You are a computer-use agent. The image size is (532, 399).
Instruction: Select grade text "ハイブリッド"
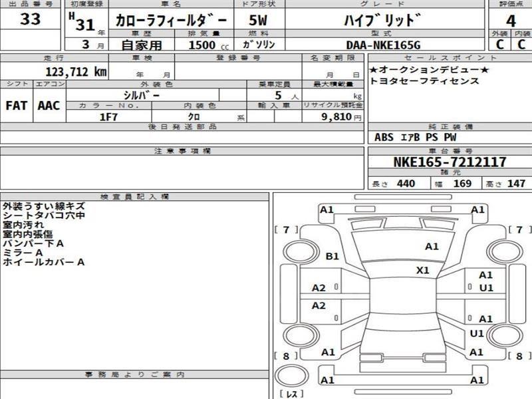[x=383, y=21]
